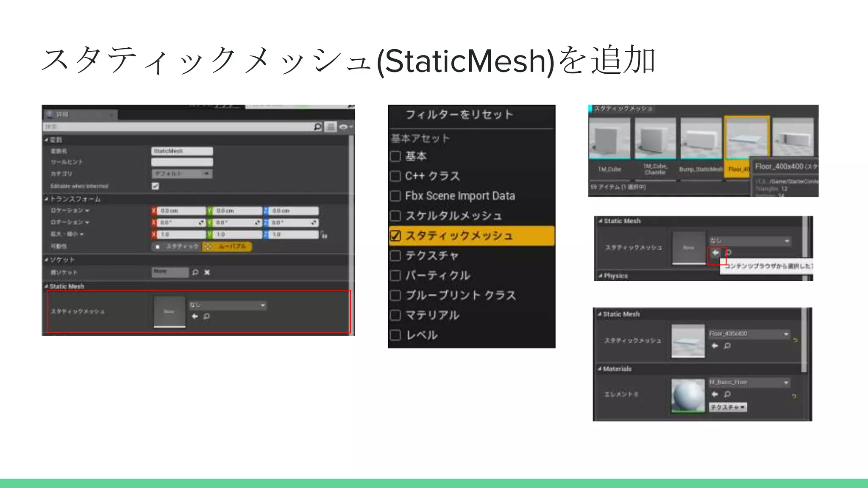The width and height of the screenshot is (868, 488).
Task: Enable the Fbx Scene Import Data filter
Action: (395, 196)
